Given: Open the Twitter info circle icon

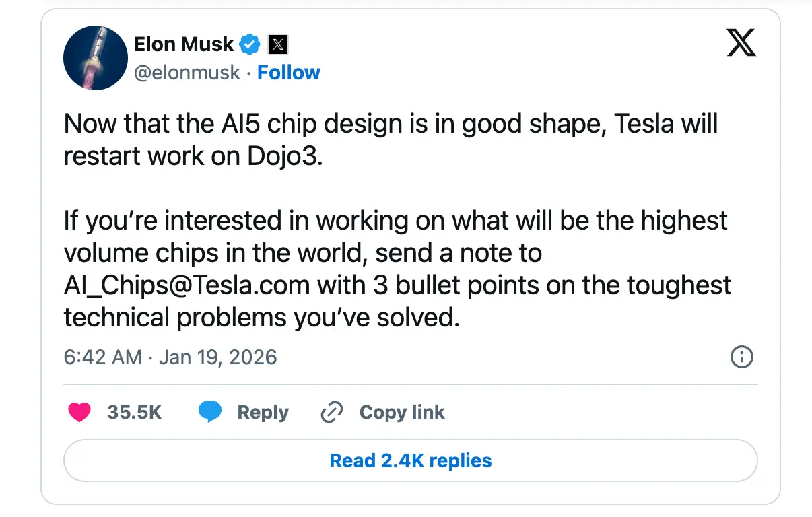Looking at the screenshot, I should click(x=741, y=357).
